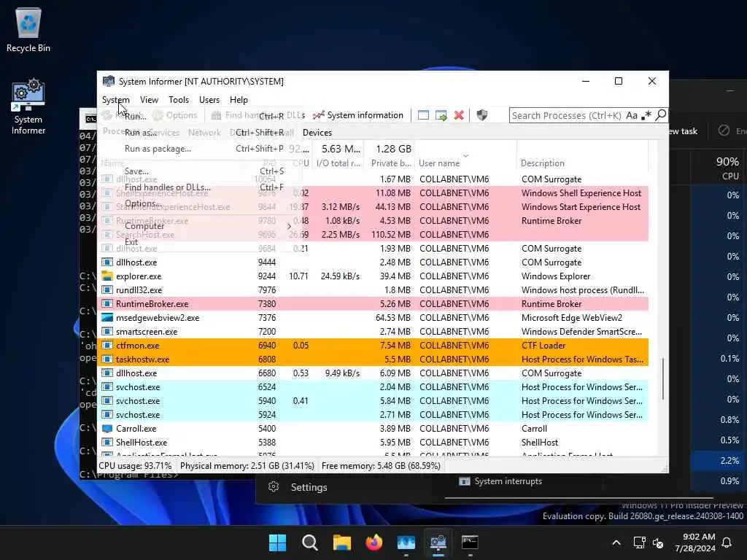747x560 pixels.
Task: Close the open System menu
Action: [115, 99]
